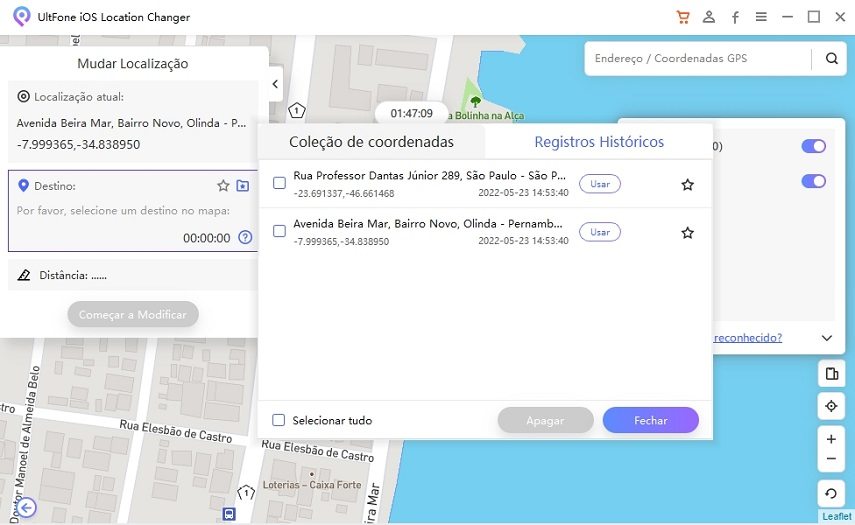This screenshot has width=855, height=525.
Task: Click the back arrow circle icon
Action: [x=26, y=508]
